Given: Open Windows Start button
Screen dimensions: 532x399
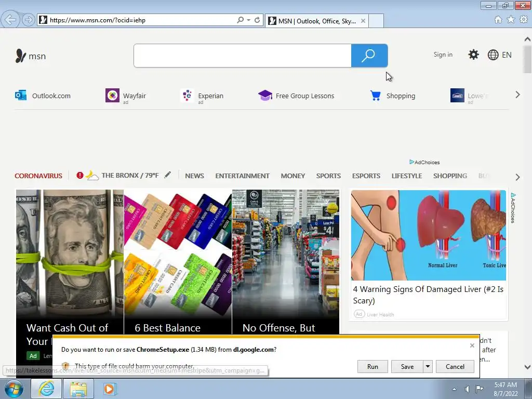Looking at the screenshot, I should [14, 389].
